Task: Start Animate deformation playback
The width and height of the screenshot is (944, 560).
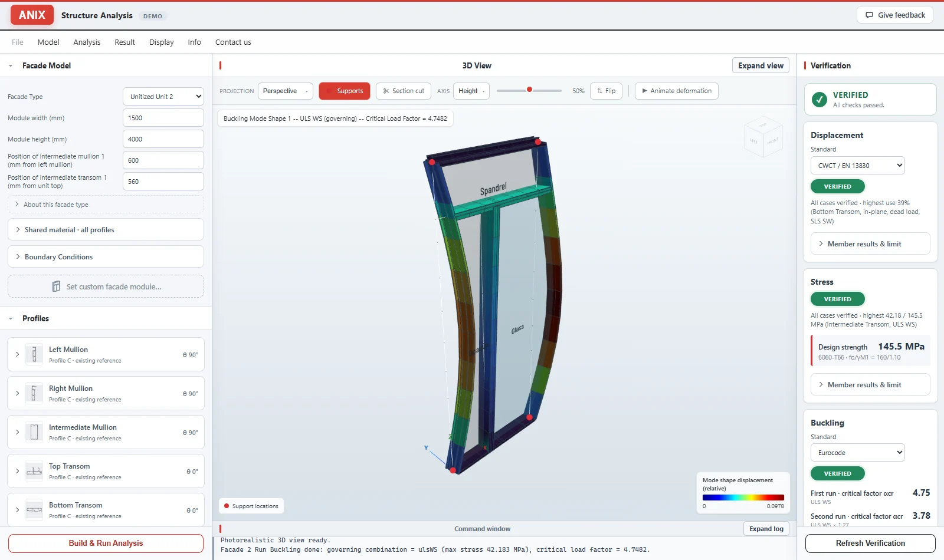Action: tap(677, 91)
